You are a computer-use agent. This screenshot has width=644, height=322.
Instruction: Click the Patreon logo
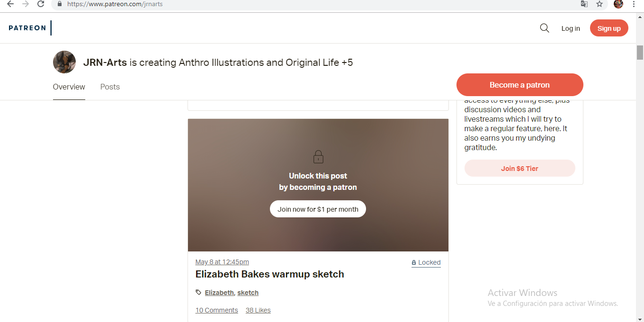[27, 28]
